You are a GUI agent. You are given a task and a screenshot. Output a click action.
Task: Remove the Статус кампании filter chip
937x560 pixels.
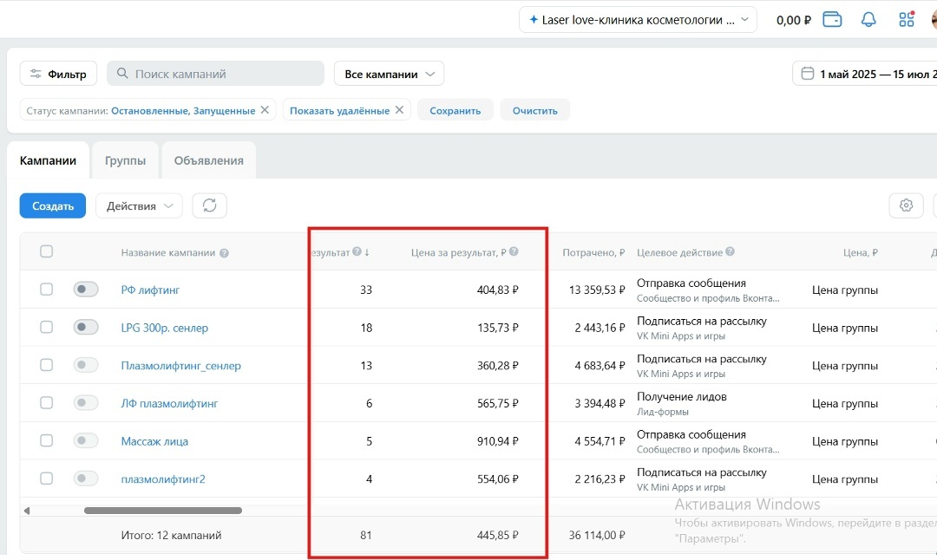click(x=265, y=110)
